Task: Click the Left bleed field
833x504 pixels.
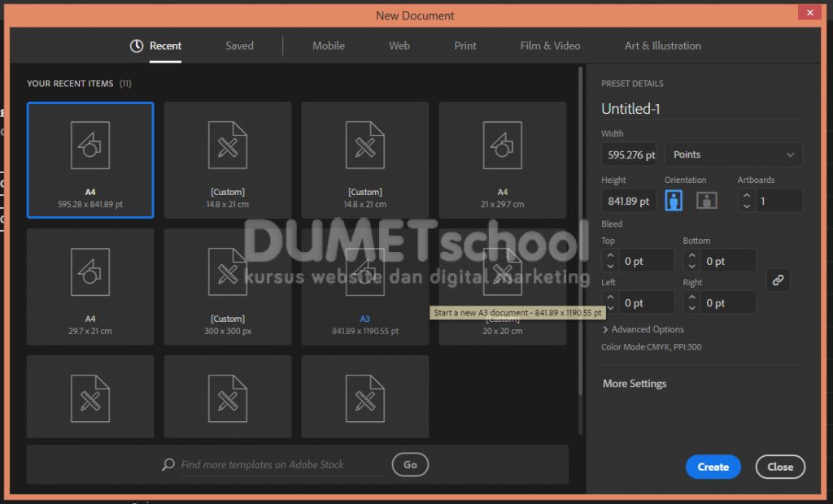Action: [x=647, y=302]
